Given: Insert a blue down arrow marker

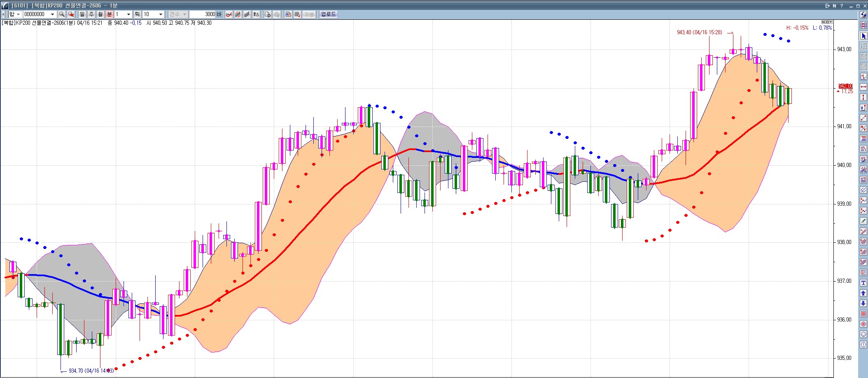Looking at the screenshot, I should [863, 303].
